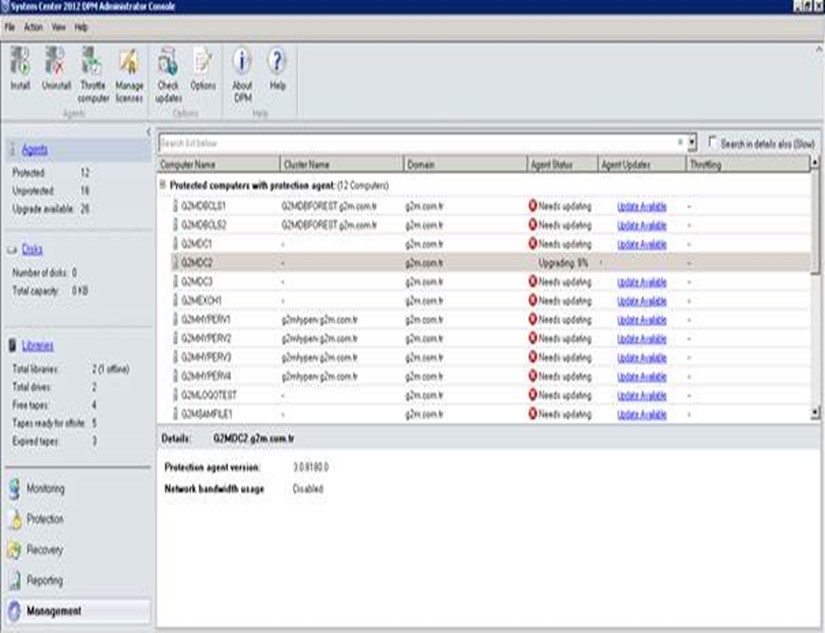Click Update Available link for G2MSAMFILE1

(641, 415)
